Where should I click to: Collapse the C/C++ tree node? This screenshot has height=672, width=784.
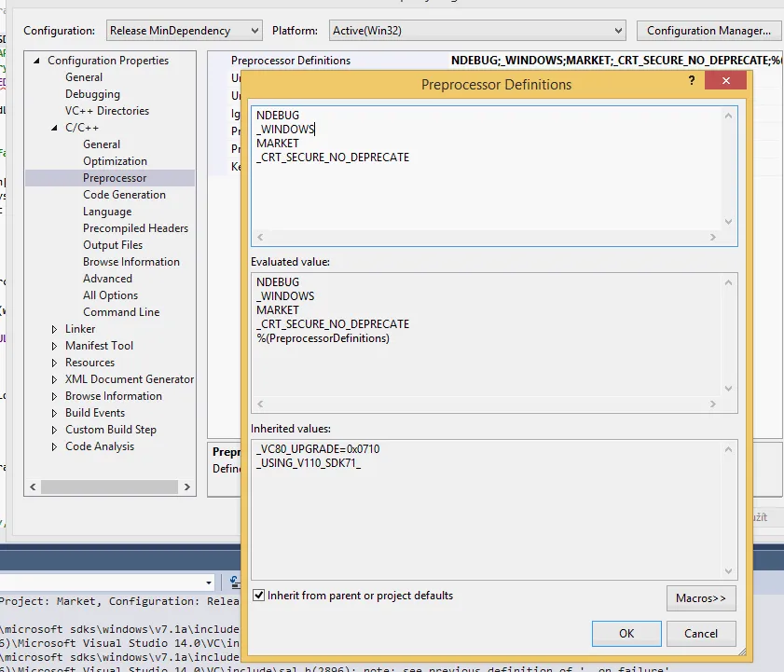pyautogui.click(x=54, y=128)
